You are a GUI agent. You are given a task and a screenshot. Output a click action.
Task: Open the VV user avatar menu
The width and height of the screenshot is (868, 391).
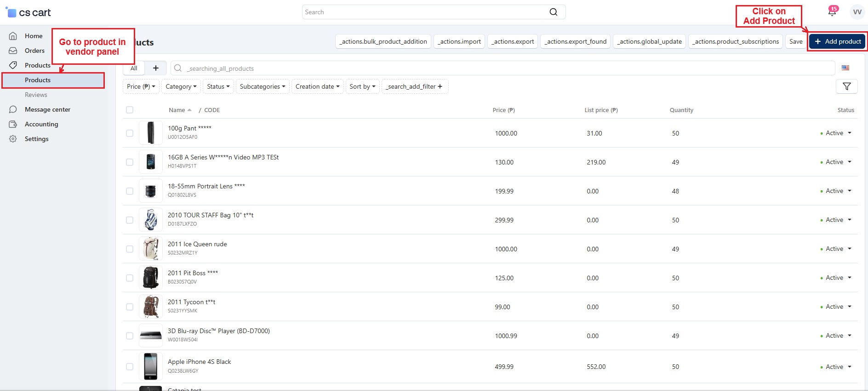click(x=857, y=12)
